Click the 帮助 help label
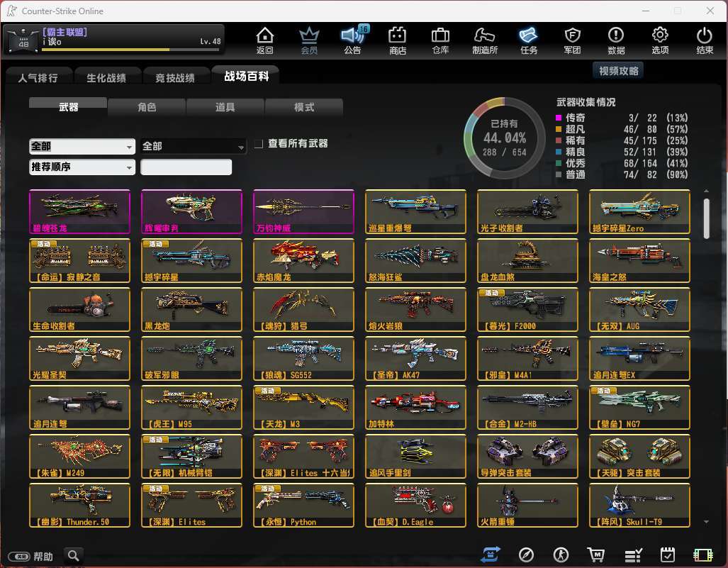The image size is (728, 568). (43, 557)
